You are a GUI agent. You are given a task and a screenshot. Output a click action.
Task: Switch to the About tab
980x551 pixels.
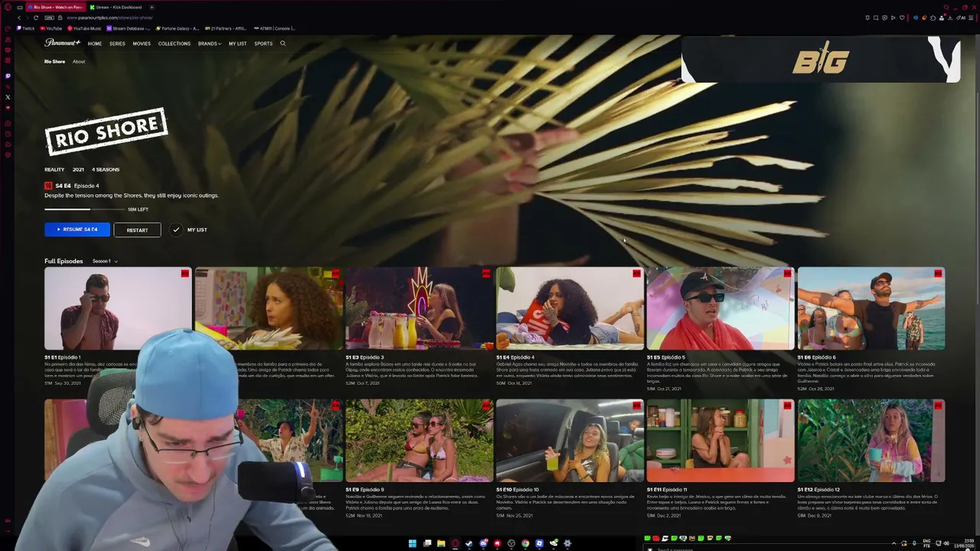(x=79, y=61)
